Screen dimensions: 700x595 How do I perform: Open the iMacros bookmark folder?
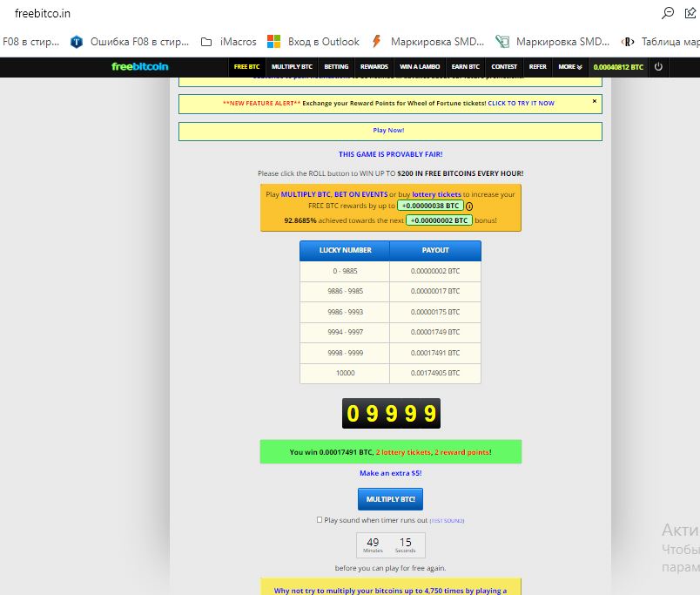pyautogui.click(x=229, y=42)
